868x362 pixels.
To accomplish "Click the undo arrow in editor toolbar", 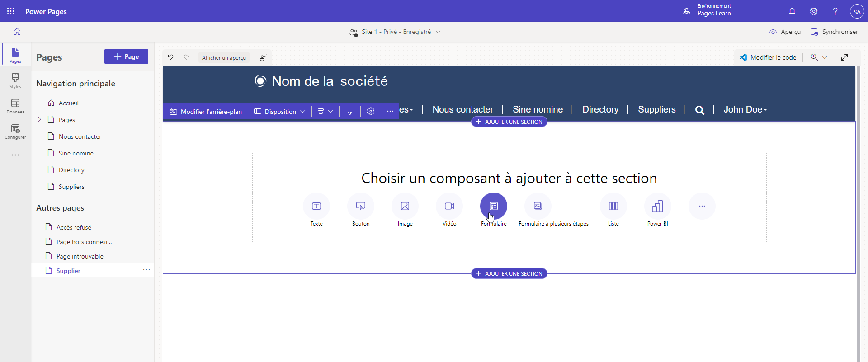I will tap(170, 57).
